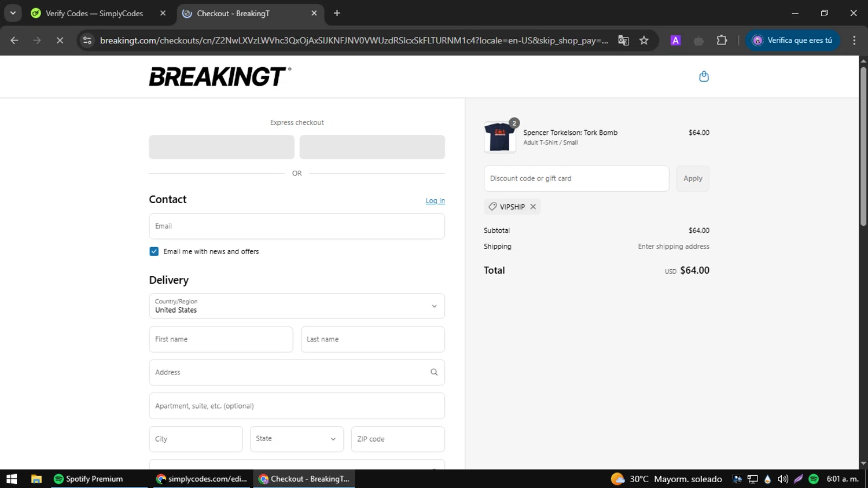Open the clock showing 6:01 a. m.
This screenshot has width=868, height=488.
[843, 479]
